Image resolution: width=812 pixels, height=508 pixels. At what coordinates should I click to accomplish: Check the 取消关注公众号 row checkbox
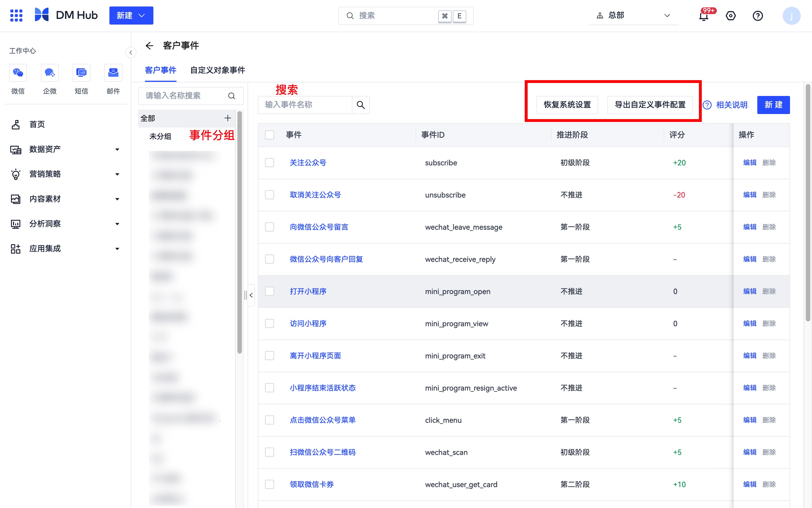click(x=270, y=195)
